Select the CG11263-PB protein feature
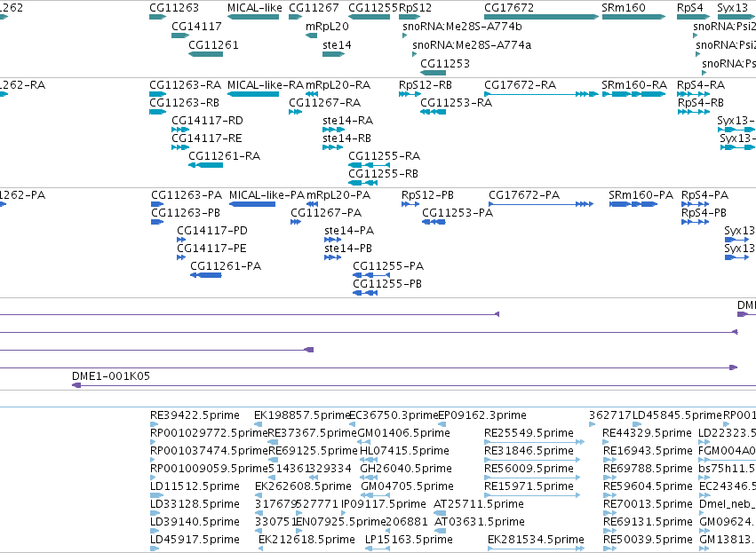The height and width of the screenshot is (553, 756). [x=157, y=222]
